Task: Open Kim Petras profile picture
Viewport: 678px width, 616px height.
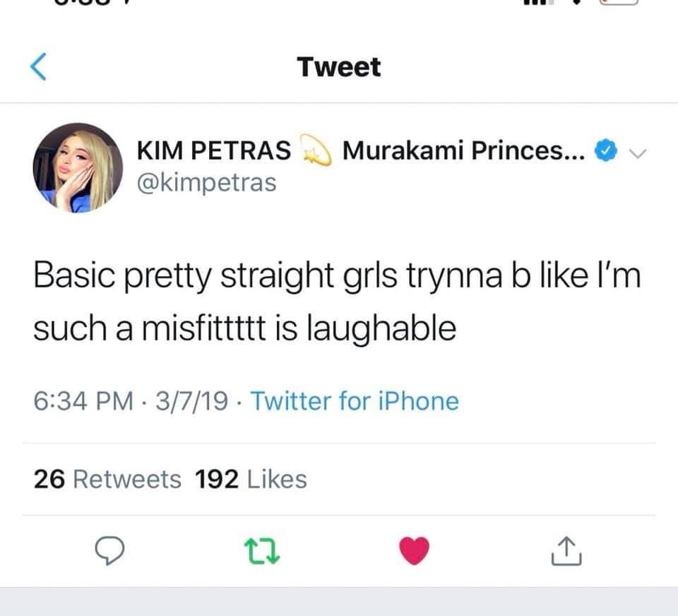Action: tap(78, 168)
